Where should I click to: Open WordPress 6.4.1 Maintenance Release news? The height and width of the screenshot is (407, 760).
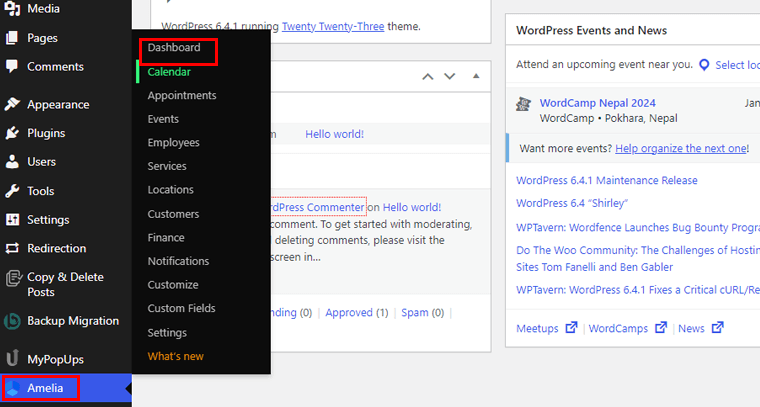[x=607, y=180]
